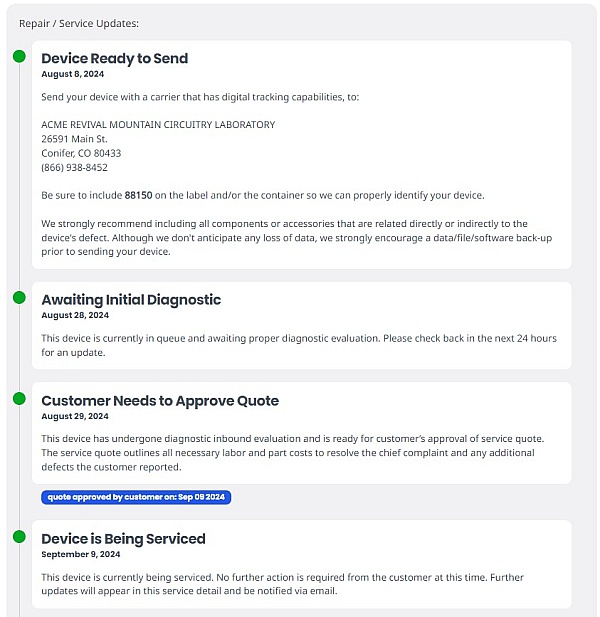Click the green dot beside Device Ready to Send
This screenshot has width=600, height=617.
coord(19,56)
